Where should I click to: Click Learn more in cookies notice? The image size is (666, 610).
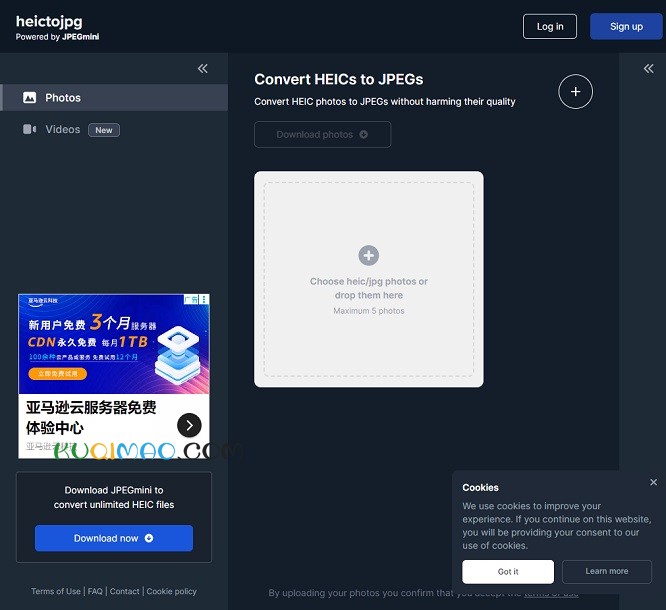point(607,571)
